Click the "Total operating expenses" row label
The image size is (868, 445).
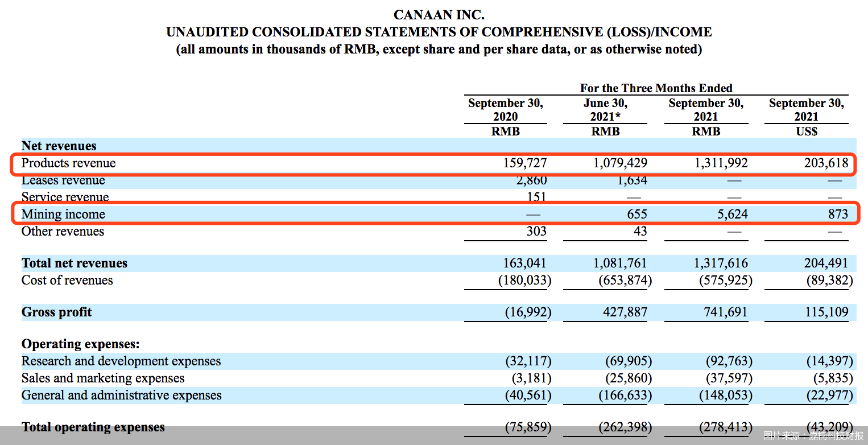(93, 427)
